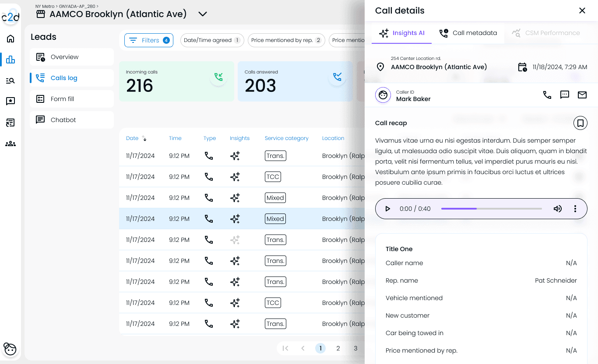Click the email envelope icon for caller
This screenshot has width=598, height=364.
click(582, 94)
